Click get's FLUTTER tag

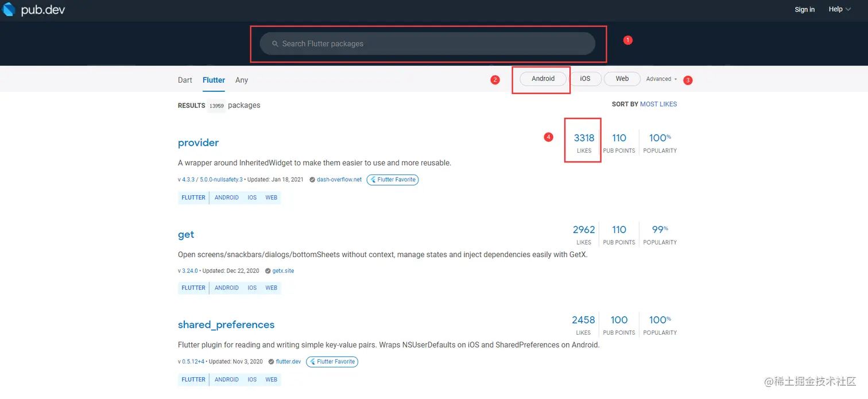[193, 288]
